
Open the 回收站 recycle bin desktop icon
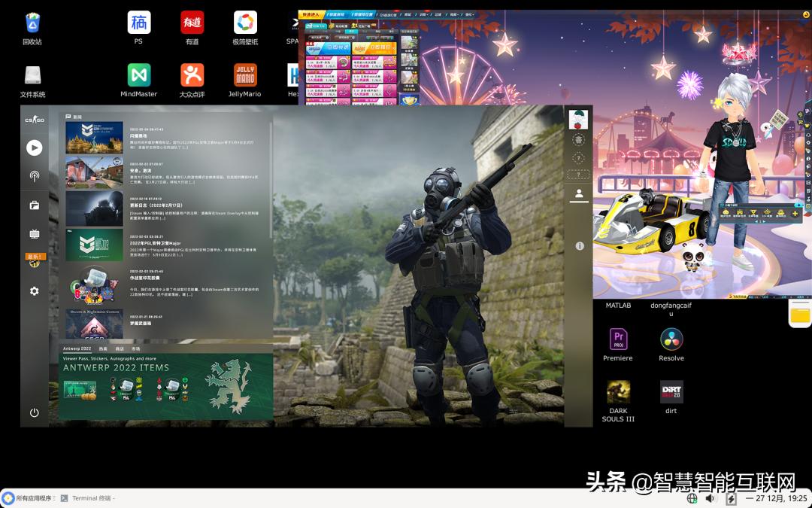pyautogui.click(x=32, y=28)
